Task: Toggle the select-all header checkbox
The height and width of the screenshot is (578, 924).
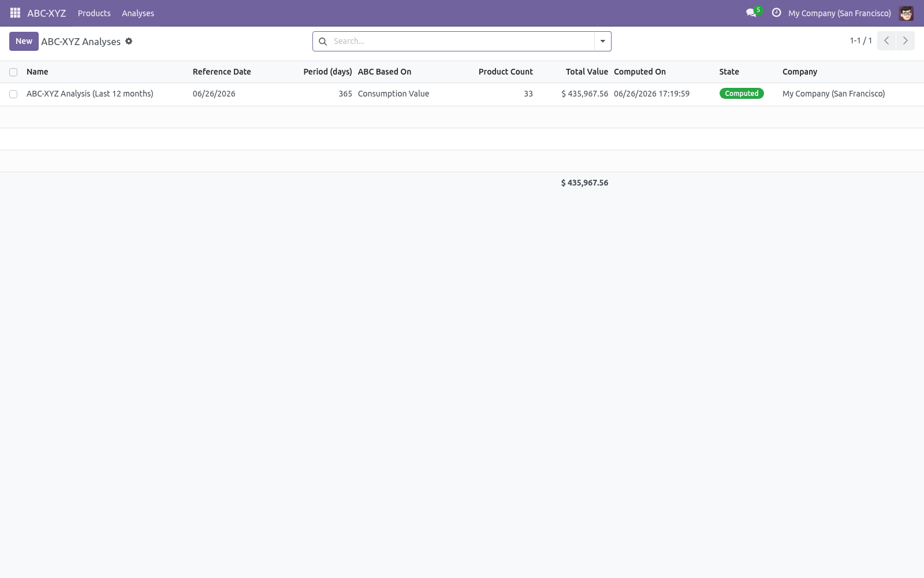Action: tap(13, 72)
